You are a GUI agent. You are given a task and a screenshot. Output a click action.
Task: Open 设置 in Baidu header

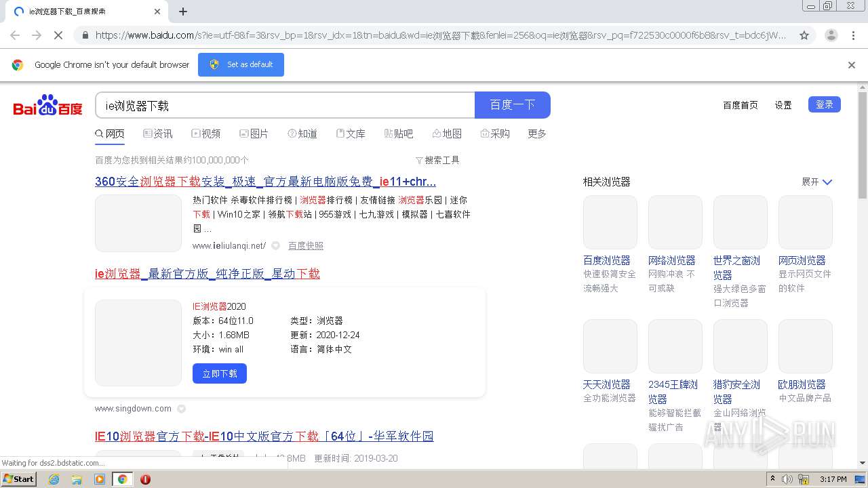point(783,105)
